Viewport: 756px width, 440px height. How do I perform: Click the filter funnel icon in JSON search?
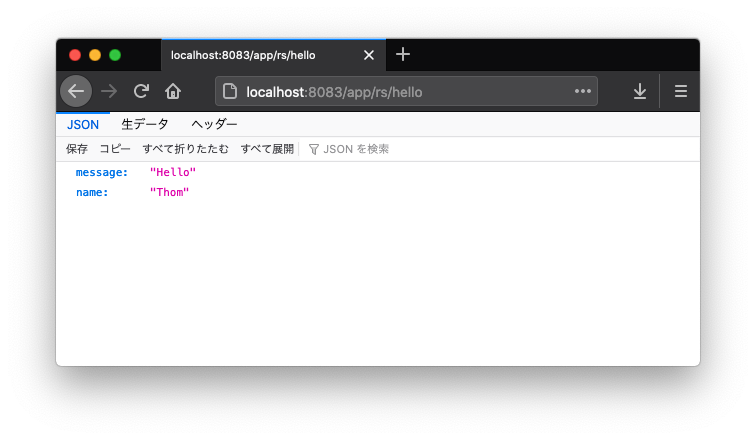tap(313, 149)
